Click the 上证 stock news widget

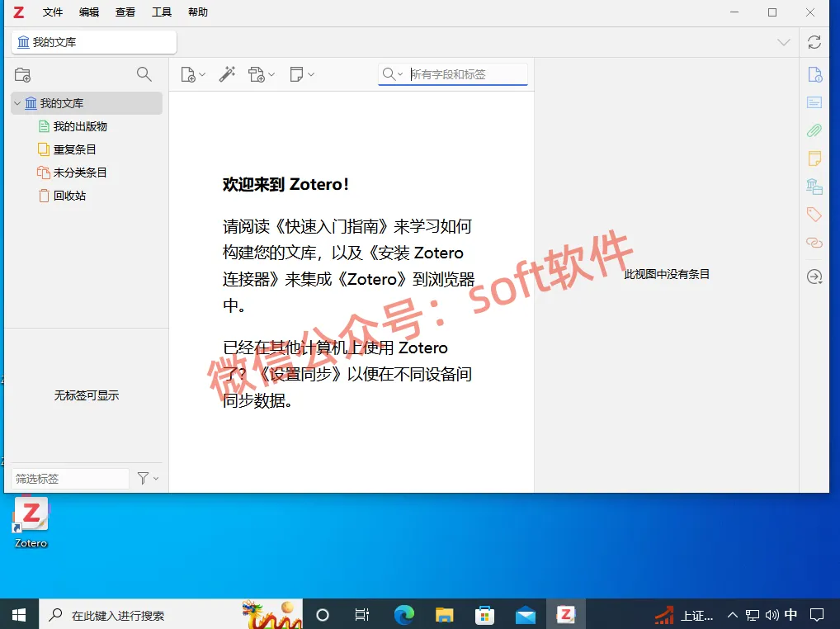(683, 615)
